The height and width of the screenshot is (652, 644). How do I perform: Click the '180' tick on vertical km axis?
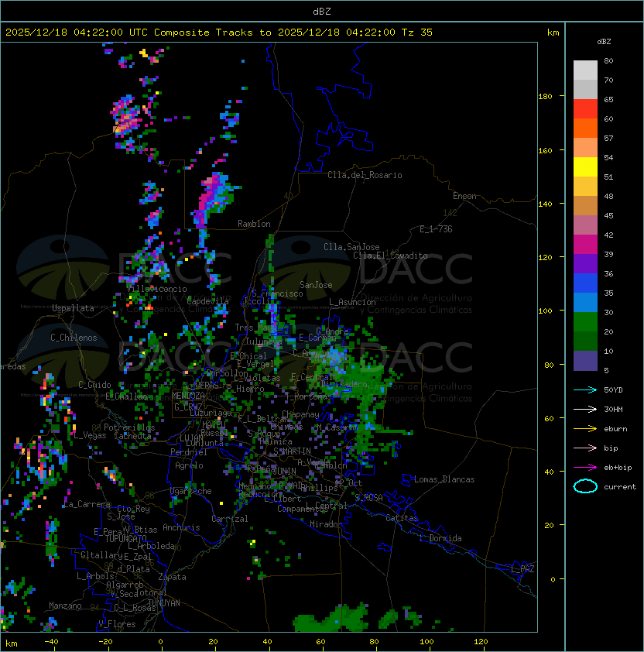545,97
